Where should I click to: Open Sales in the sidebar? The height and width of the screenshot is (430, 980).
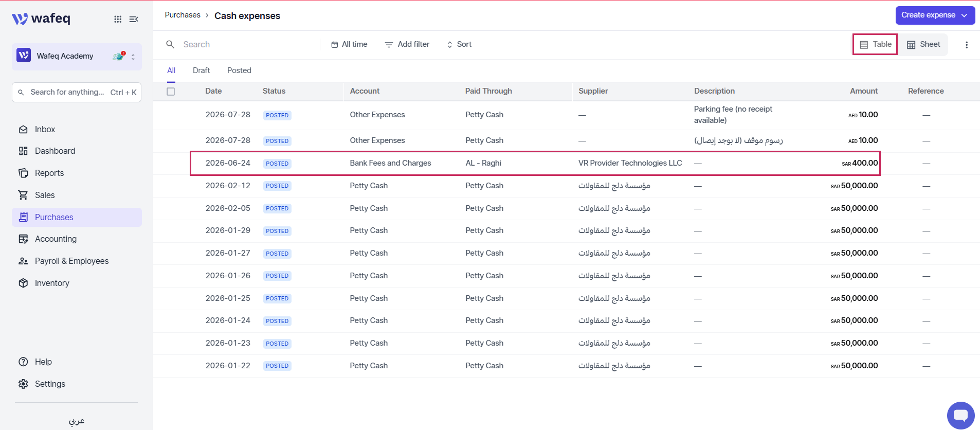[x=77, y=195]
